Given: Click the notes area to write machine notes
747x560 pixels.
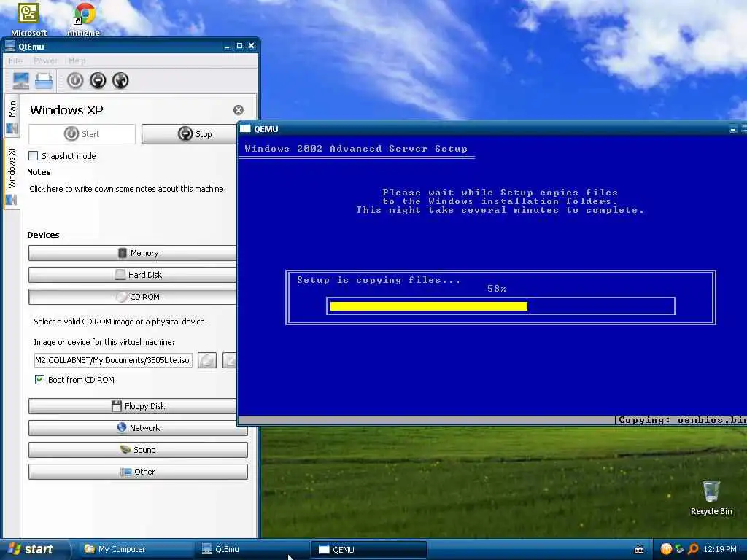Looking at the screenshot, I should [128, 189].
